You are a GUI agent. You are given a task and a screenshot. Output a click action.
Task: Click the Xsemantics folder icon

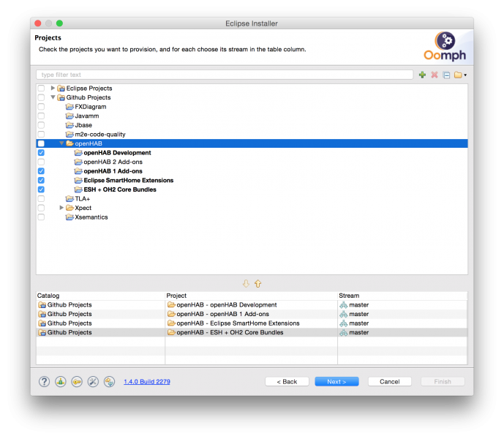point(69,217)
